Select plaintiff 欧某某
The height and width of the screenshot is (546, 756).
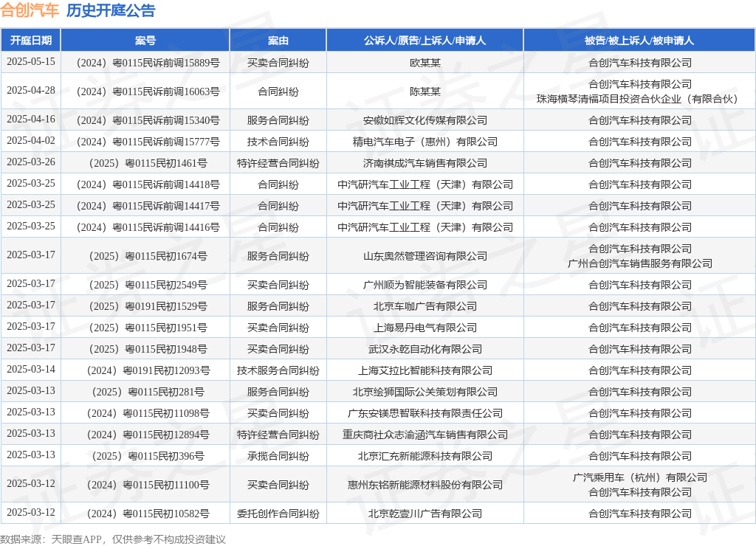425,63
